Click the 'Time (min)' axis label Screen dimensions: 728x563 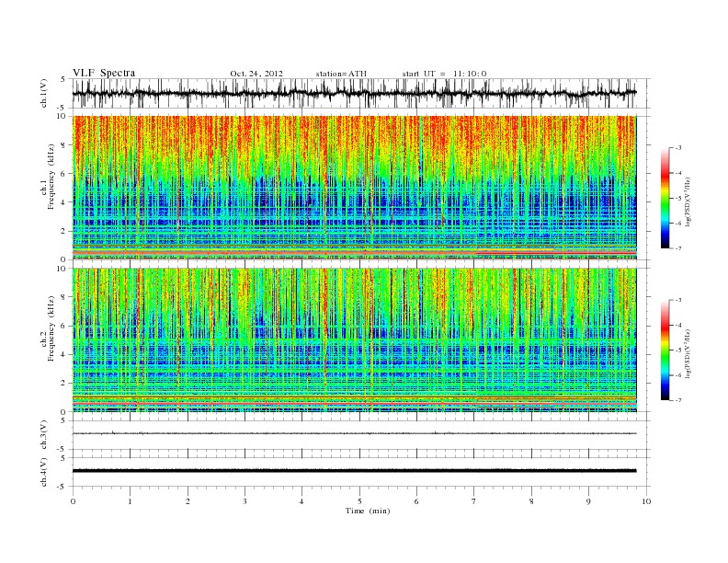point(368,511)
